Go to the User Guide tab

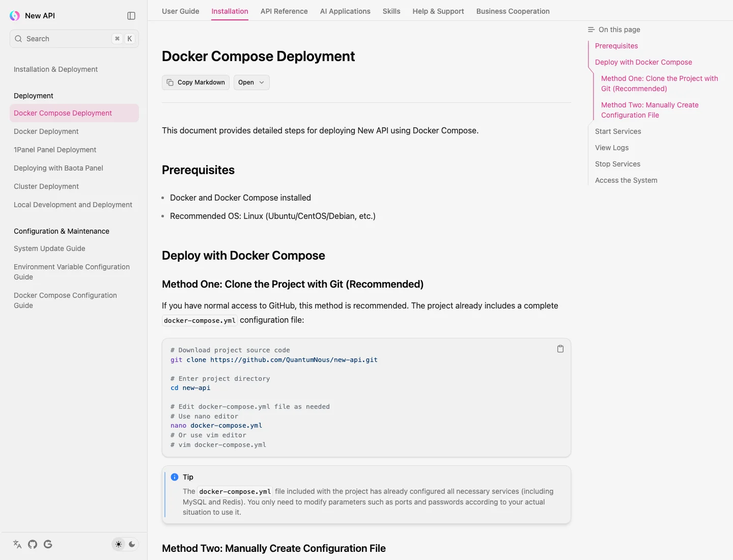click(181, 11)
